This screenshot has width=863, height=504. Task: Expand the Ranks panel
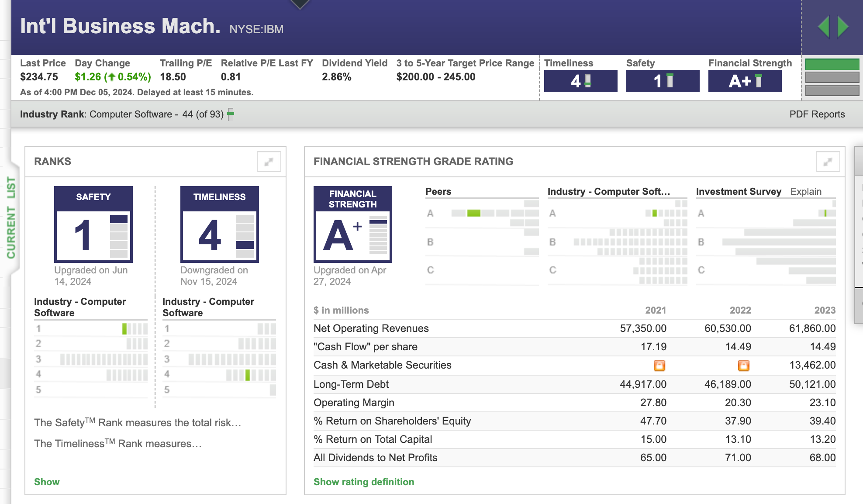[x=269, y=162]
